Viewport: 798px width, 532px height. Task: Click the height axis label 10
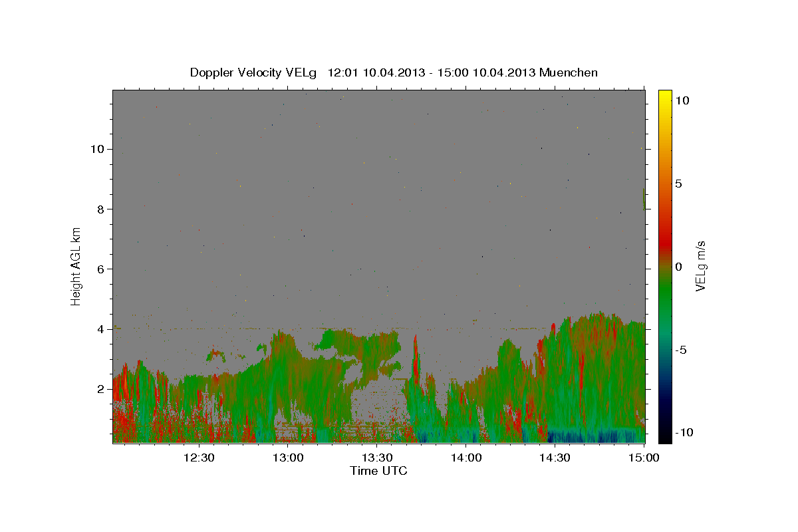click(x=98, y=149)
